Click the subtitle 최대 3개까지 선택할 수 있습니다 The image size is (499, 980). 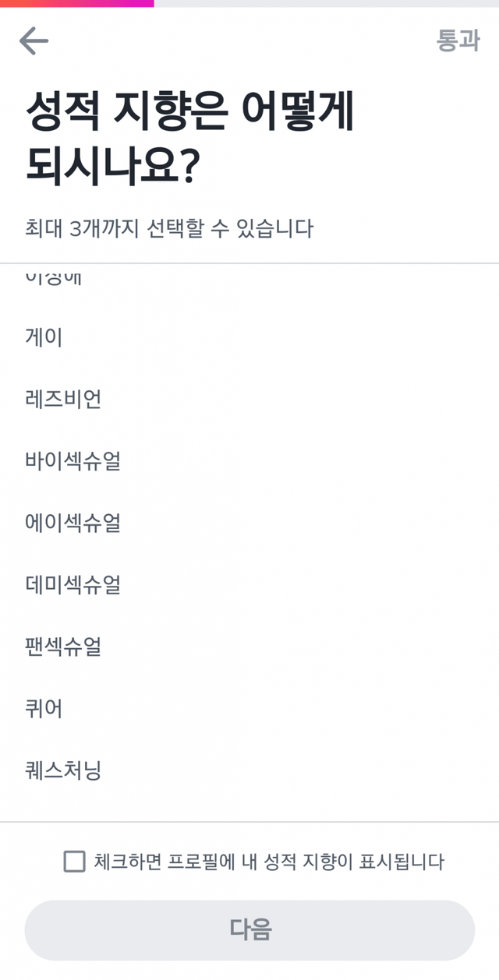[169, 229]
